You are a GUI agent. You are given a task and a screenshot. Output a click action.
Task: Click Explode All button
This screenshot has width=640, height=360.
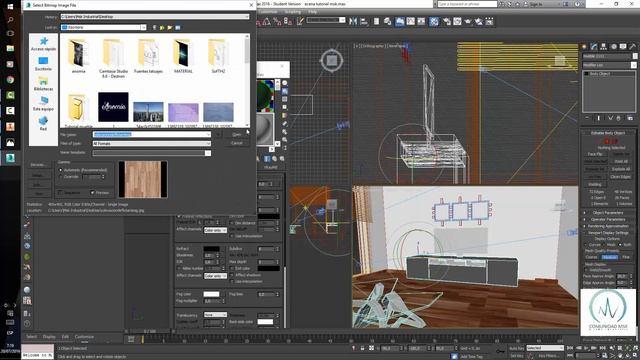click(621, 169)
